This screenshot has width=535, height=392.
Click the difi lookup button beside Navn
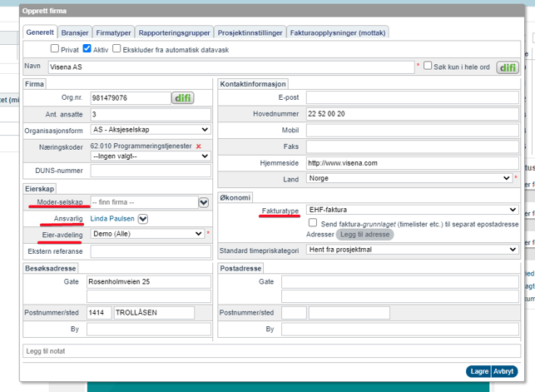(x=508, y=67)
